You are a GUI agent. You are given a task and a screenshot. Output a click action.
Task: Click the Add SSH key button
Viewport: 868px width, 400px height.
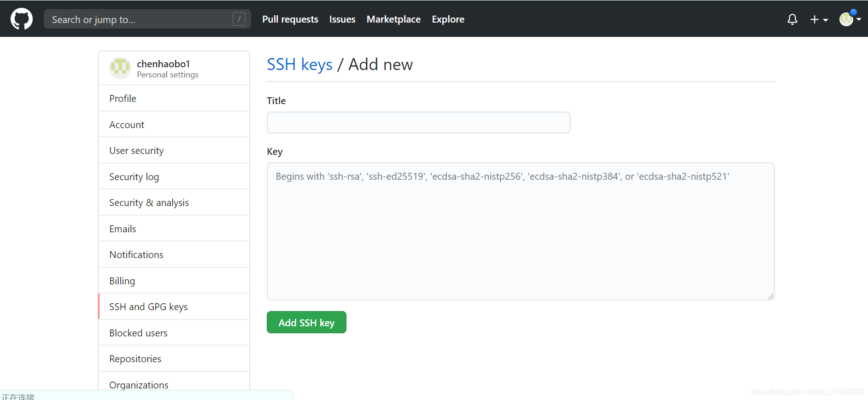(x=306, y=322)
